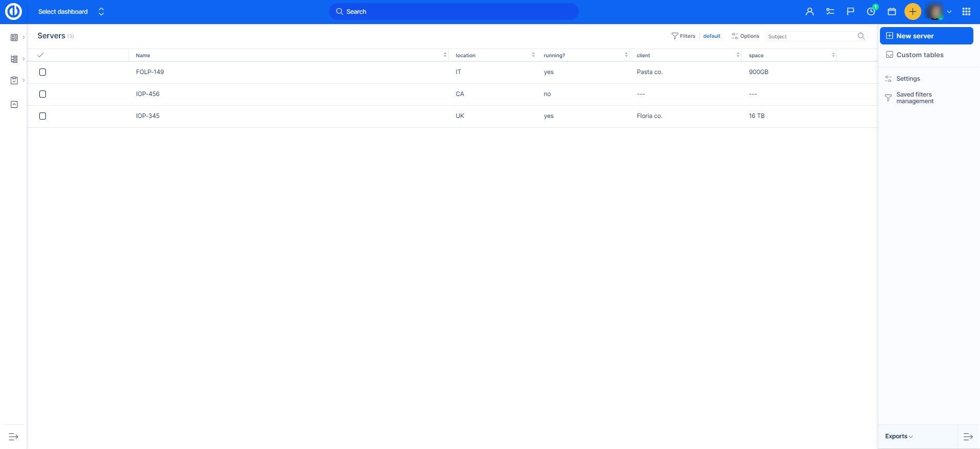Screen dimensions: 980x449
Task: Click the New server button
Action: tap(926, 36)
